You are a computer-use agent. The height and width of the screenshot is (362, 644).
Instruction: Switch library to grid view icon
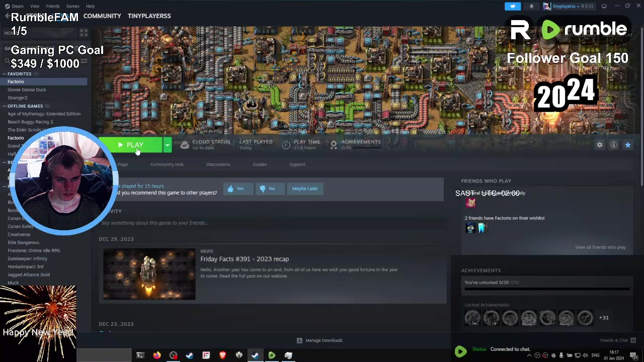(x=84, y=33)
